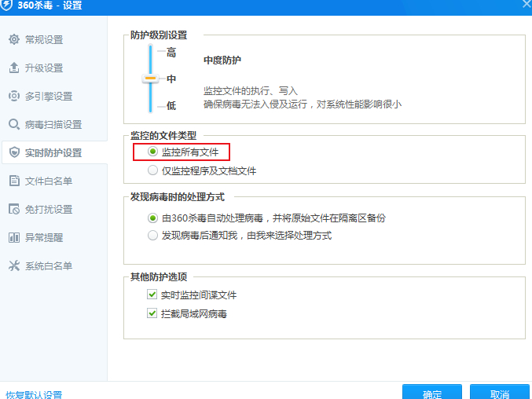Click the gear icon beside 常规设置
532x399 pixels.
click(14, 39)
